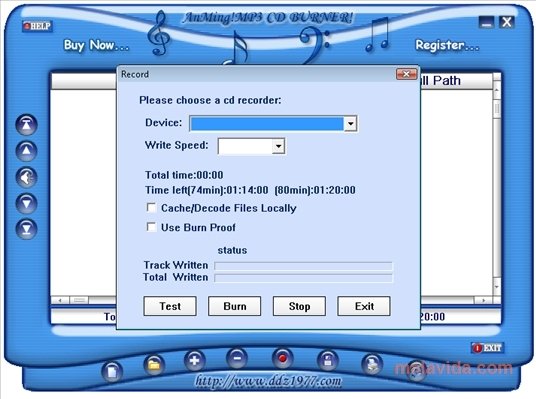This screenshot has height=399, width=536.
Task: Enable Use Burn Proof checkbox
Action: coord(151,227)
